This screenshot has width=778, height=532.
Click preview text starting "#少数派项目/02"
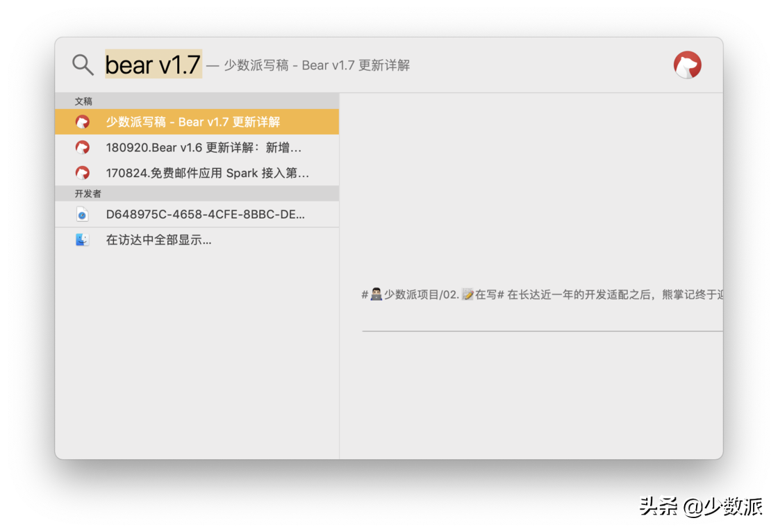pyautogui.click(x=542, y=294)
